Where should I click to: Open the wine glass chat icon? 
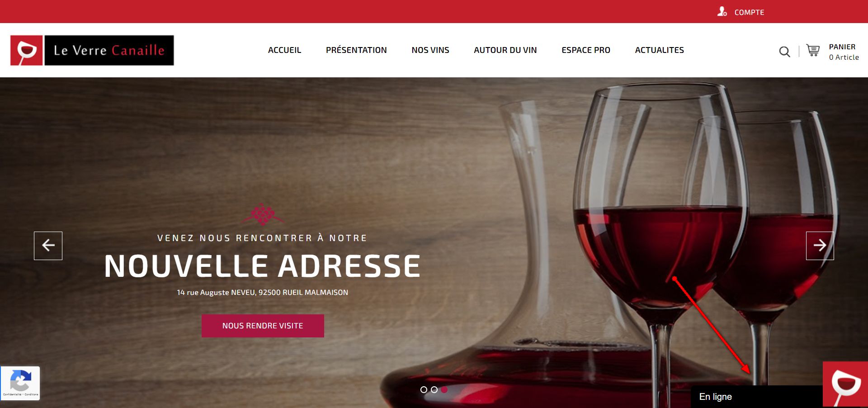[x=845, y=384]
